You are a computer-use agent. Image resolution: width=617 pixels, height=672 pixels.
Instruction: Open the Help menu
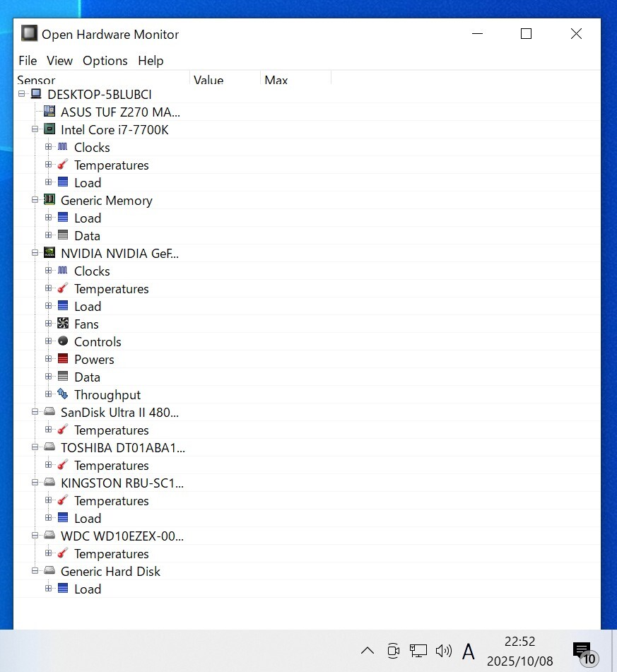(x=151, y=61)
